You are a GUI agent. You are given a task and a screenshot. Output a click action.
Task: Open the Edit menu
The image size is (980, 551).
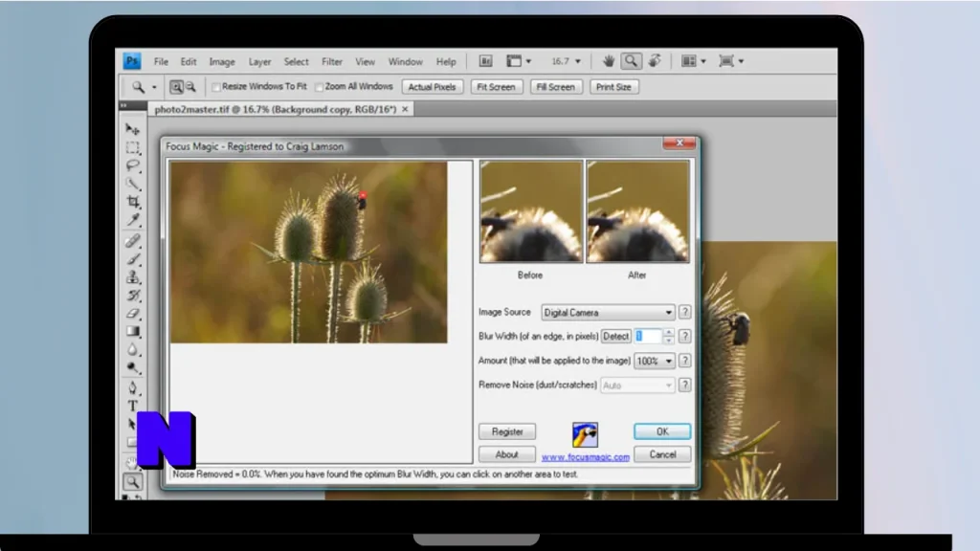pos(189,62)
